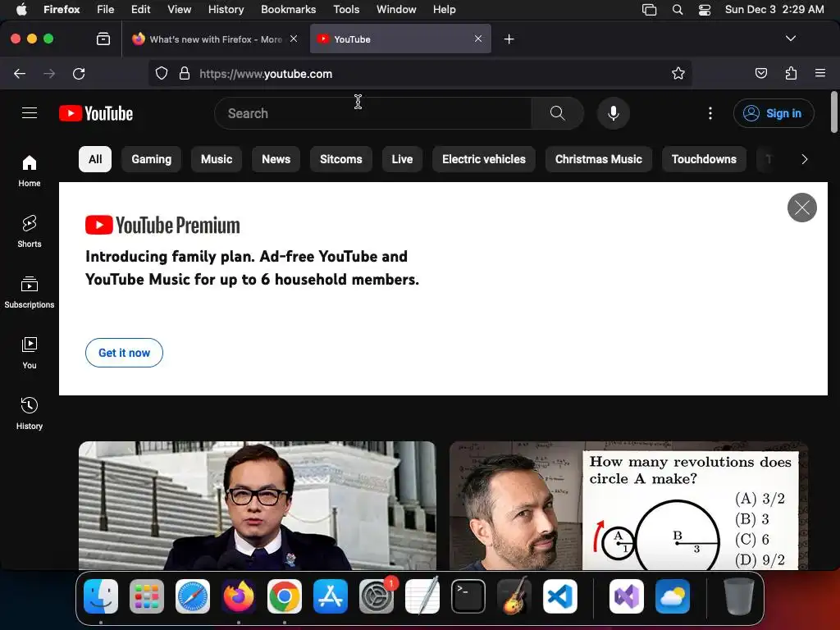
Task: Click Get it now button
Action: coord(125,353)
